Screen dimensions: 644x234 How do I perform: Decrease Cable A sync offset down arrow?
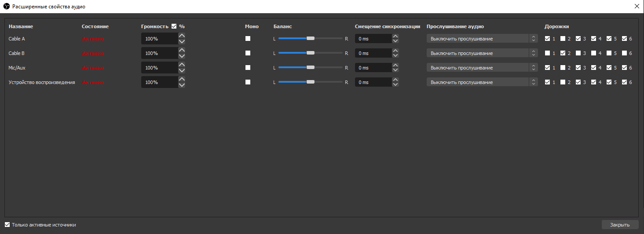point(395,41)
